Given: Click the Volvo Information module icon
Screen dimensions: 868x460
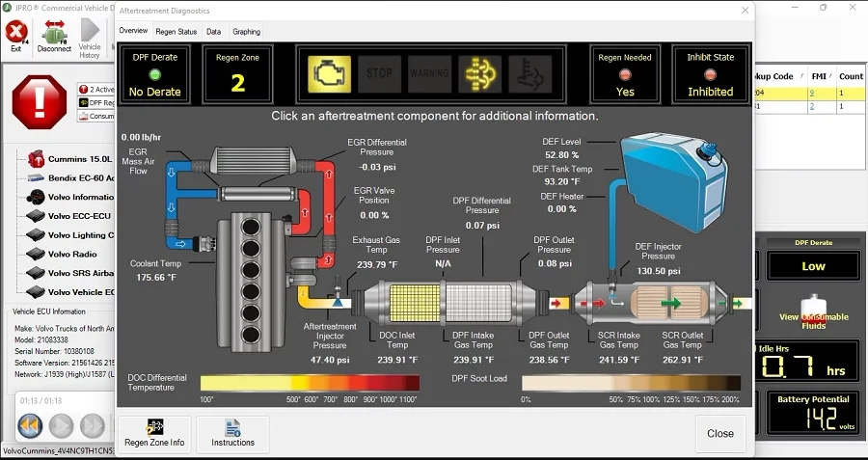Looking at the screenshot, I should (x=36, y=197).
